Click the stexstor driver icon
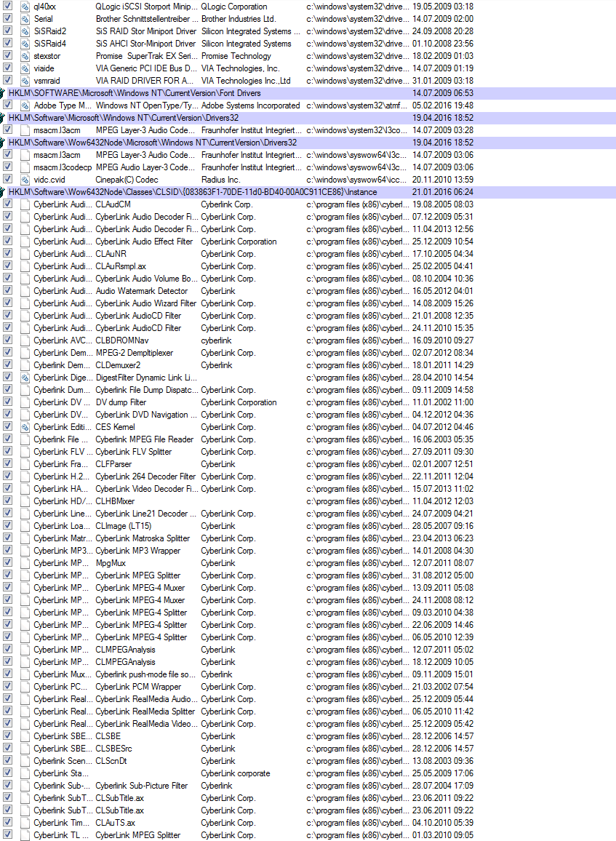Screen dimensions: 616x841 click(x=25, y=56)
